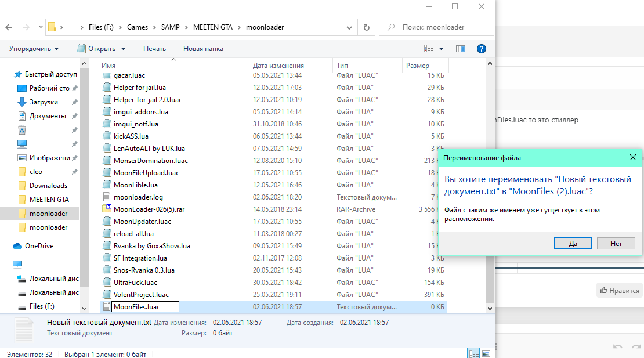Select Rvanka by GoxaShow.lua file

pos(151,246)
